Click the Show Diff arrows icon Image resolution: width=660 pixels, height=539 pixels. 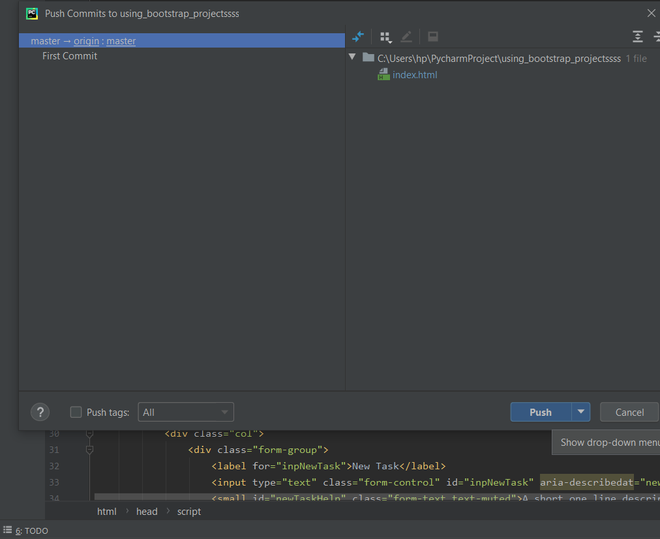358,37
